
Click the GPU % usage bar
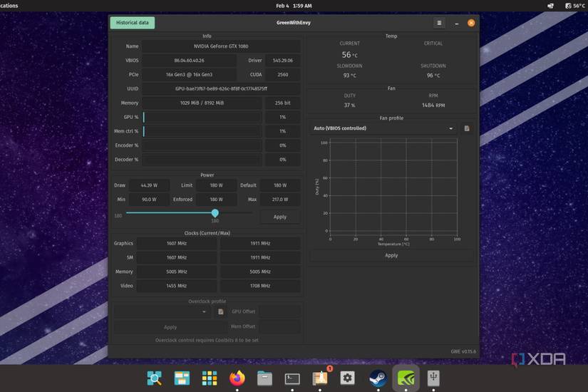coord(202,117)
